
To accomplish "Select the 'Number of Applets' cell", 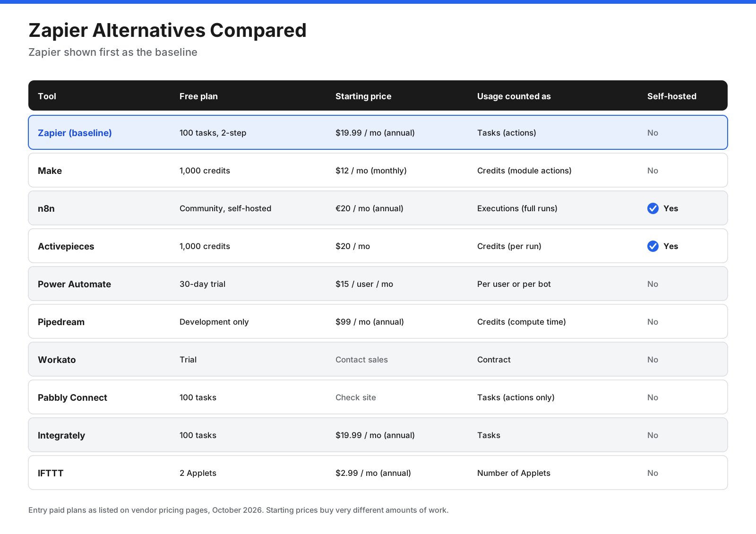I will click(514, 473).
